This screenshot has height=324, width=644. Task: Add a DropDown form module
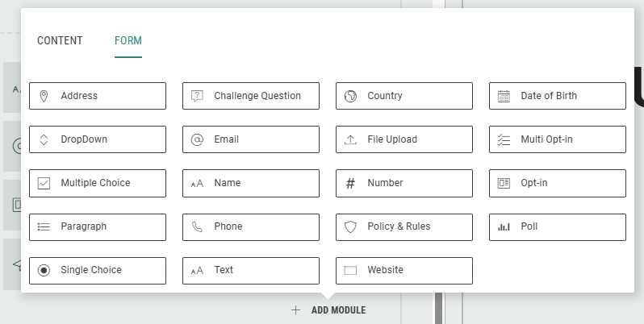[x=97, y=139]
